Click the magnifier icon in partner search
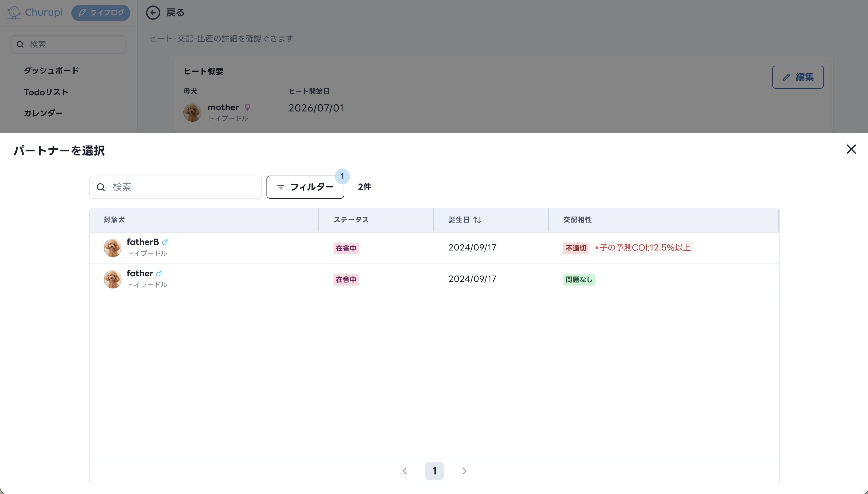 (101, 187)
